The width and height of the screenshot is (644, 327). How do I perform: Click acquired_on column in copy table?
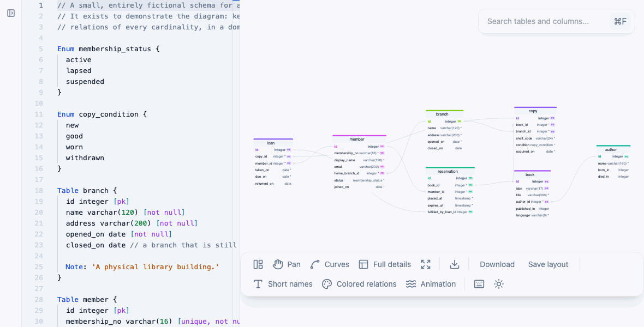[535, 152]
